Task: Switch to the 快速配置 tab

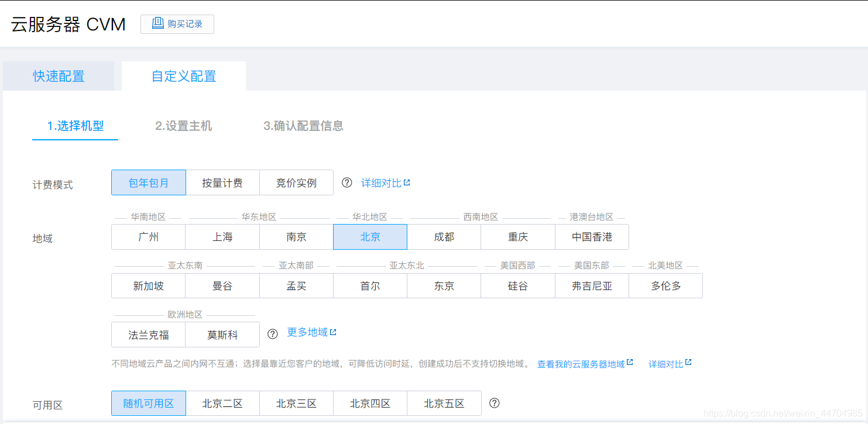Action: point(59,76)
